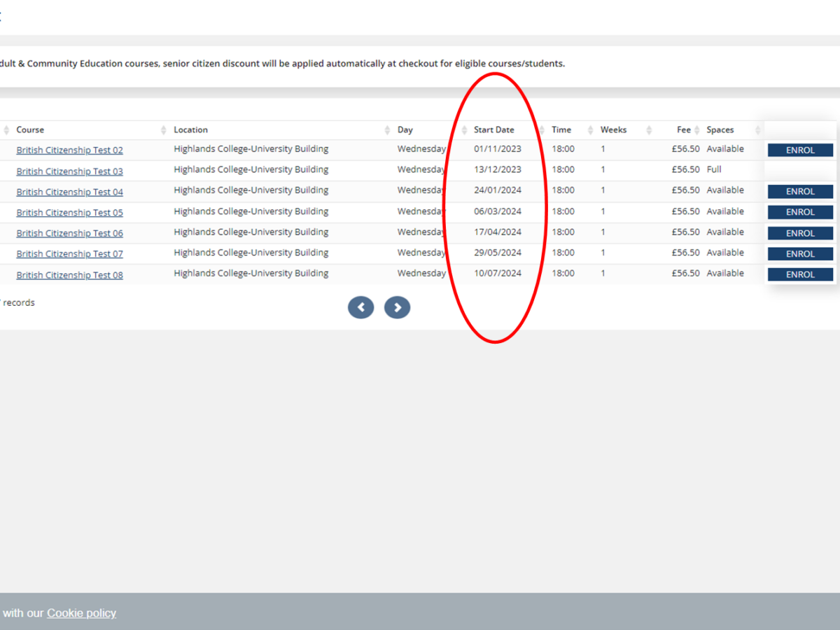Sort table by Day column

[x=405, y=130]
